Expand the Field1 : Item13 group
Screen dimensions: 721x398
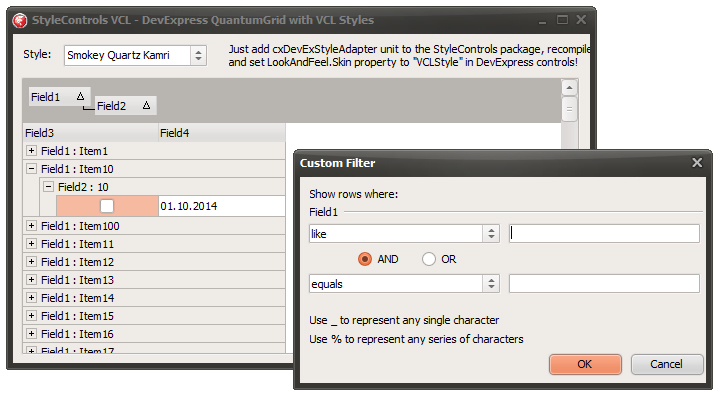(x=31, y=279)
